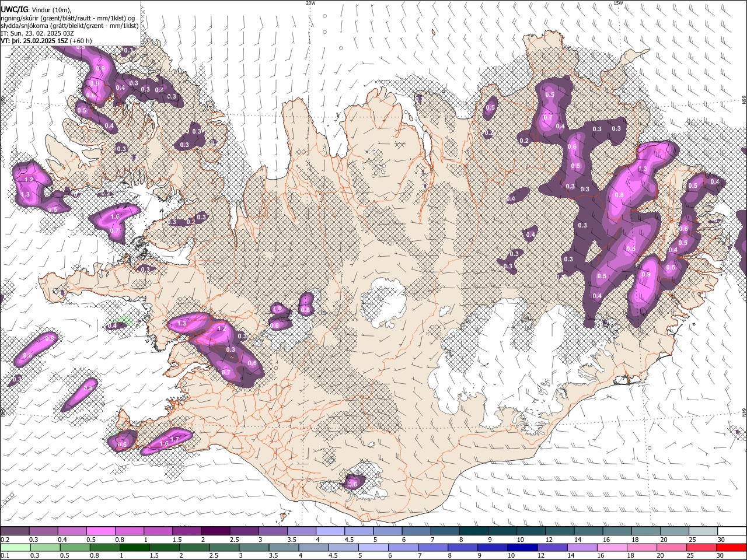The image size is (747, 560).
Task: Click the white 30 swatch, top legend row
Action: (731, 531)
